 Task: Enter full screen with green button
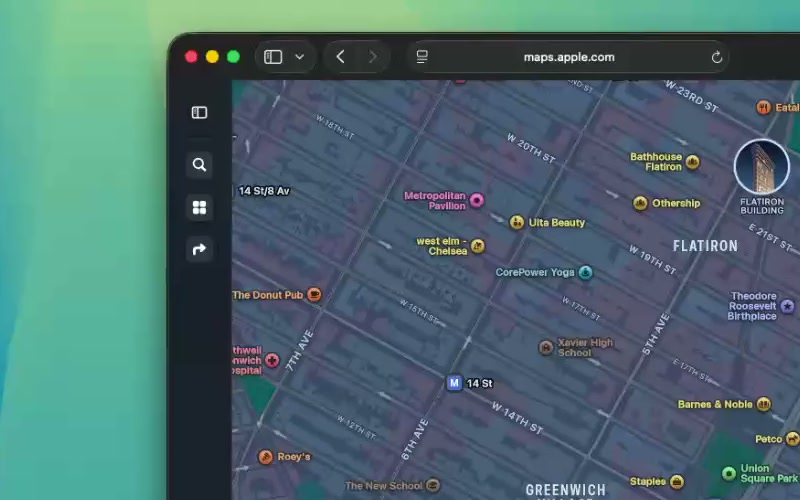[233, 57]
